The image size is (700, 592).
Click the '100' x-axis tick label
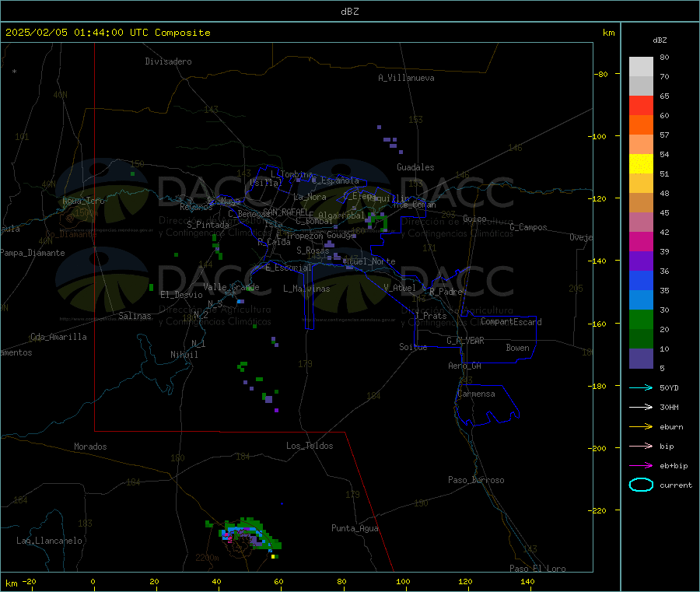click(x=403, y=581)
